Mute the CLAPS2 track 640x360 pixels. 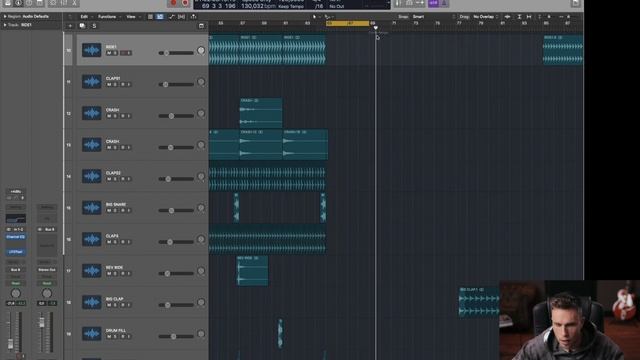pos(109,179)
